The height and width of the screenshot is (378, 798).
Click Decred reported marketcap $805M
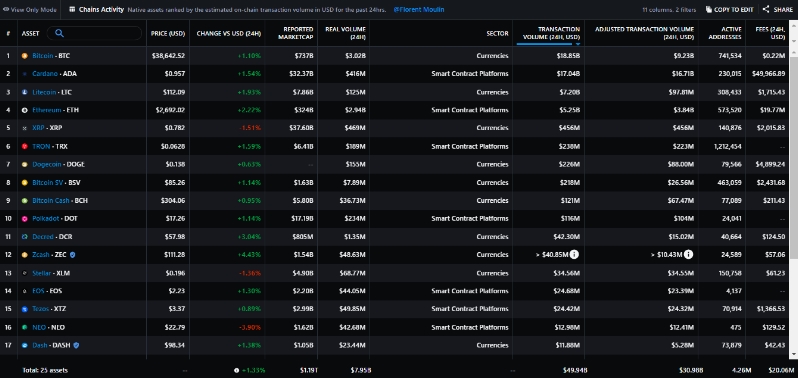(x=303, y=237)
